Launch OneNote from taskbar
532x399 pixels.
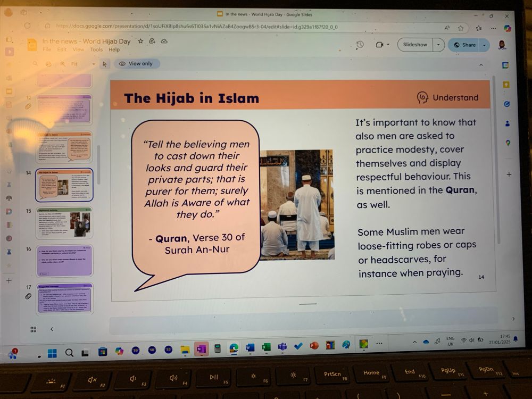pos(201,349)
